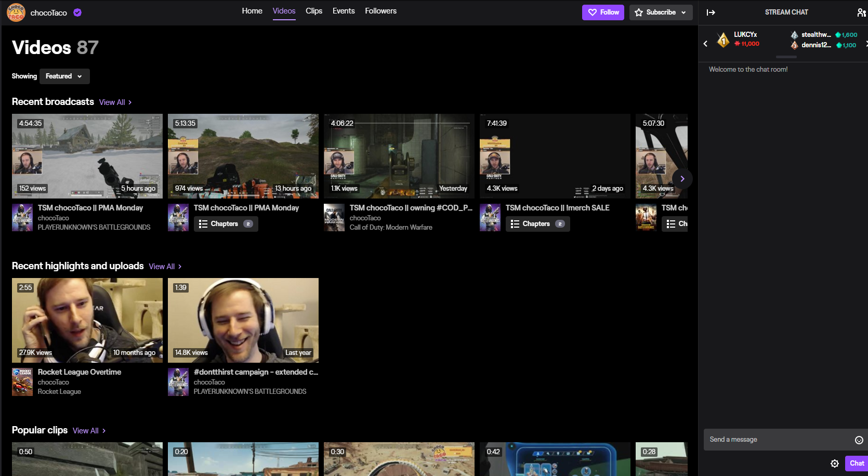Click dennis12... gifter entry in leaderboard
This screenshot has width=868, height=476.
[824, 45]
